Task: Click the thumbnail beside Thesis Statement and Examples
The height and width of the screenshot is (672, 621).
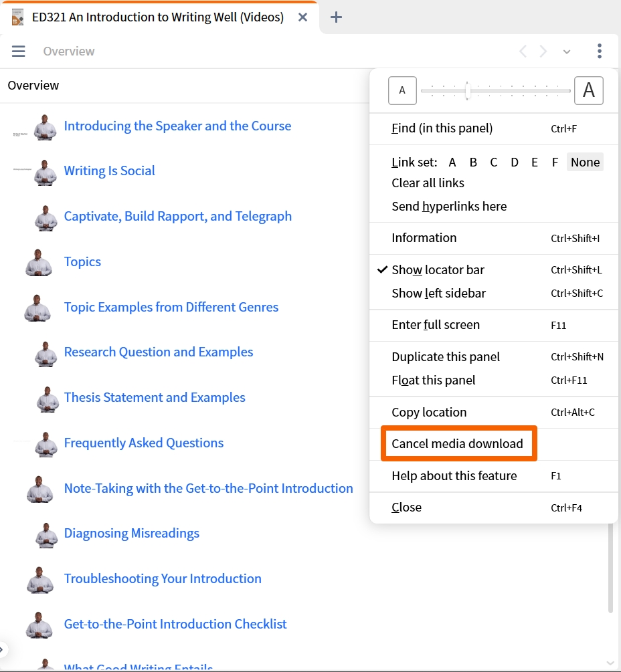Action: [x=47, y=399]
